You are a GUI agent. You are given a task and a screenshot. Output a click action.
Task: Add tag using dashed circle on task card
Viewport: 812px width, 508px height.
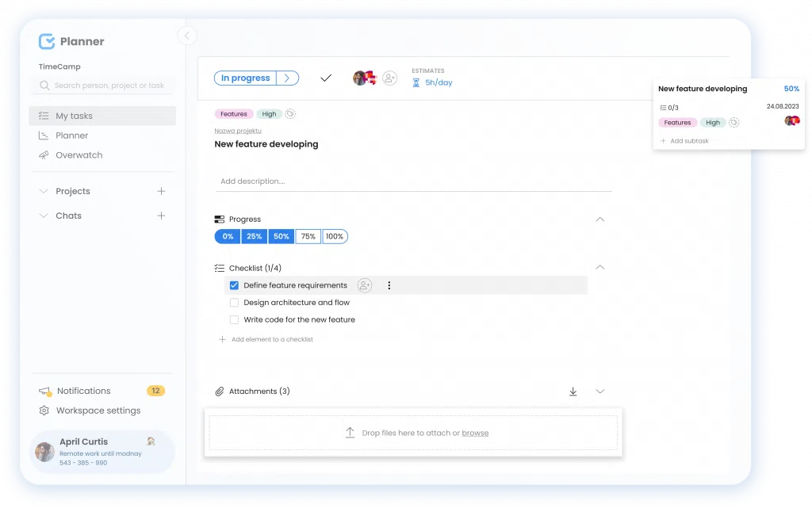[x=733, y=123]
